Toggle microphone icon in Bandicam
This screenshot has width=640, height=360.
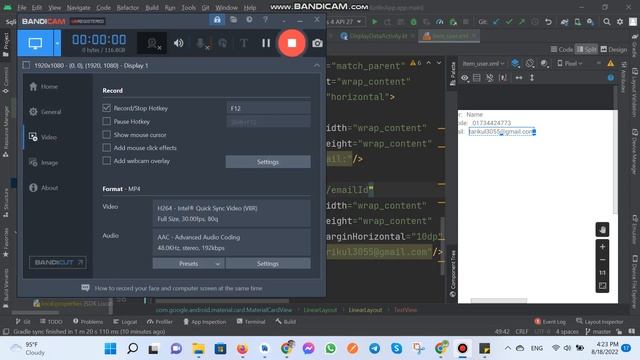(201, 43)
